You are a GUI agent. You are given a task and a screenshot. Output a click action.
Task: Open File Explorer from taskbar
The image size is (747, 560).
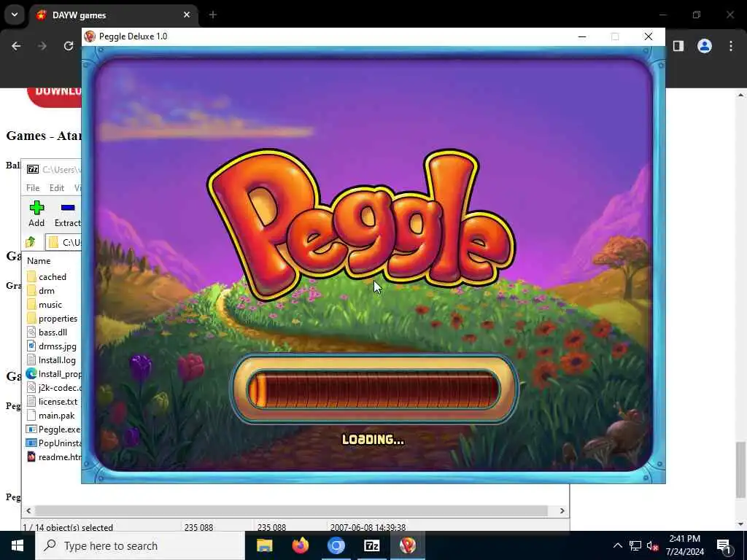coord(264,545)
